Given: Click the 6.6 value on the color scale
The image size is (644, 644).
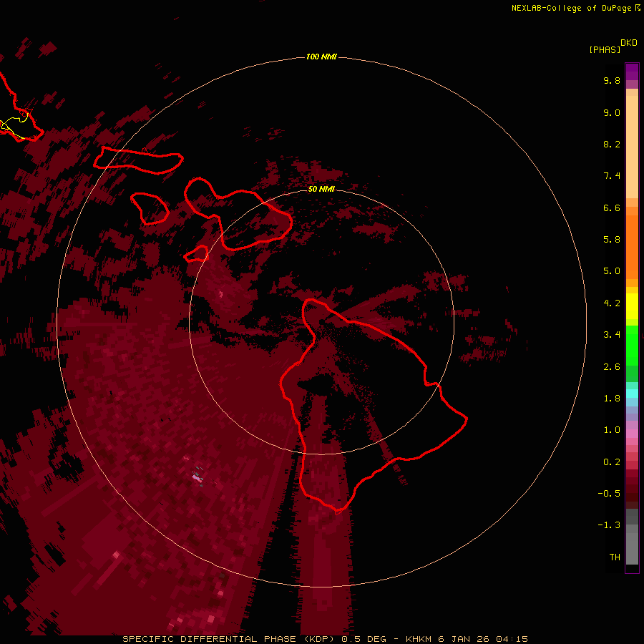Looking at the screenshot, I should 612,208.
